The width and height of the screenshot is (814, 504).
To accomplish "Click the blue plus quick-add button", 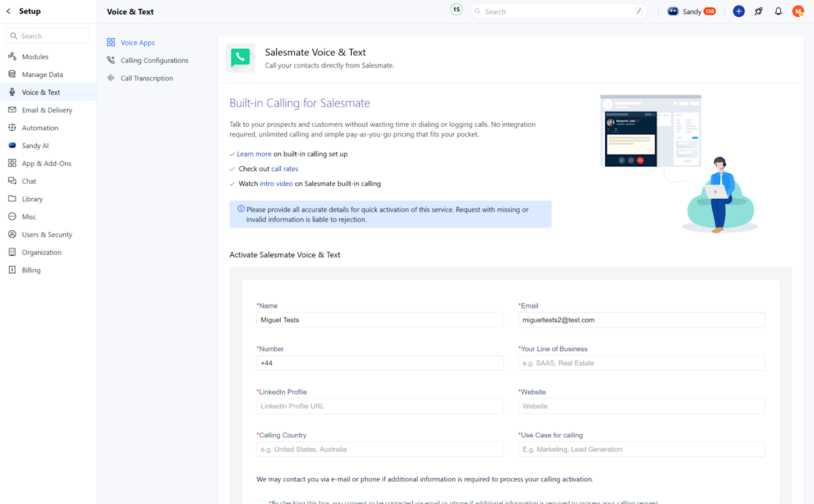I will (x=738, y=11).
